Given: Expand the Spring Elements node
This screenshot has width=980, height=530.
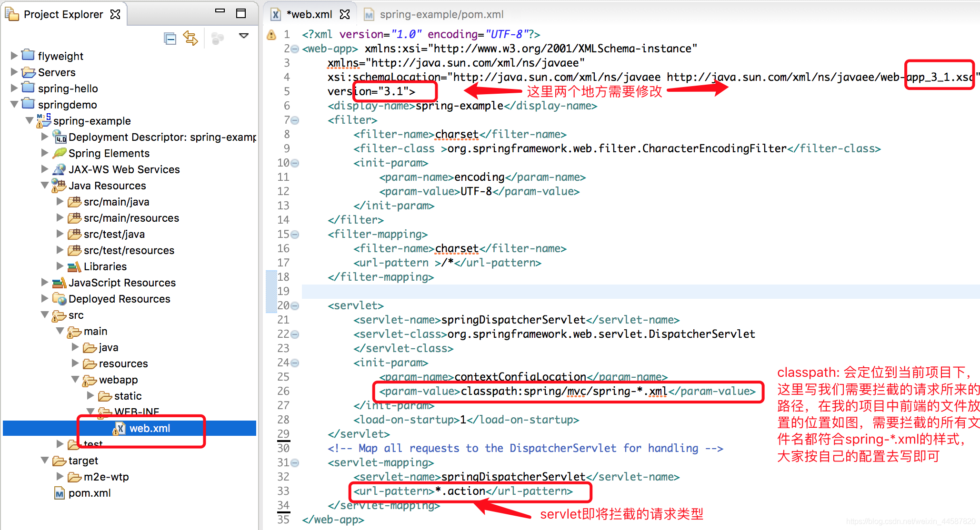Looking at the screenshot, I should tap(45, 153).
